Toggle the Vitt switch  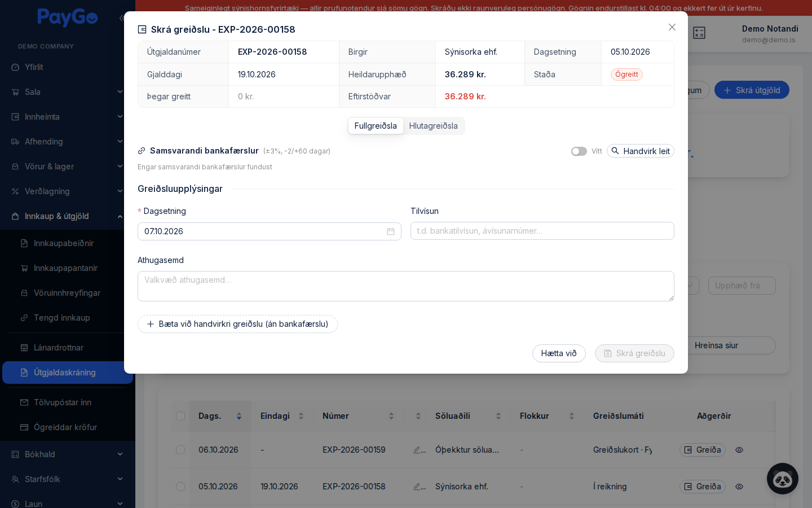579,151
